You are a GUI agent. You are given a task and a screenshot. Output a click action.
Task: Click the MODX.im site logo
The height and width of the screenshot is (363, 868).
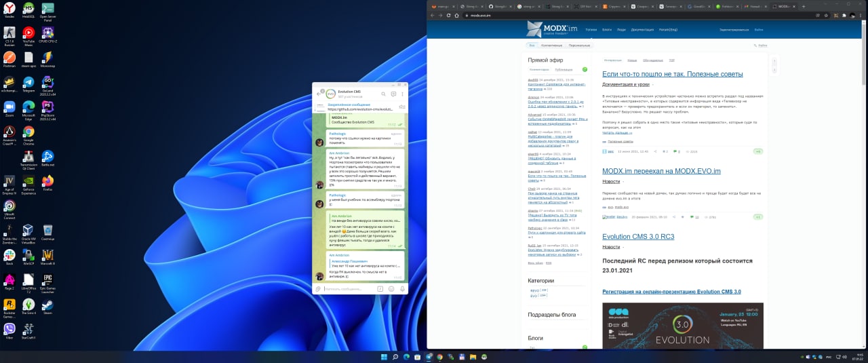pyautogui.click(x=550, y=28)
